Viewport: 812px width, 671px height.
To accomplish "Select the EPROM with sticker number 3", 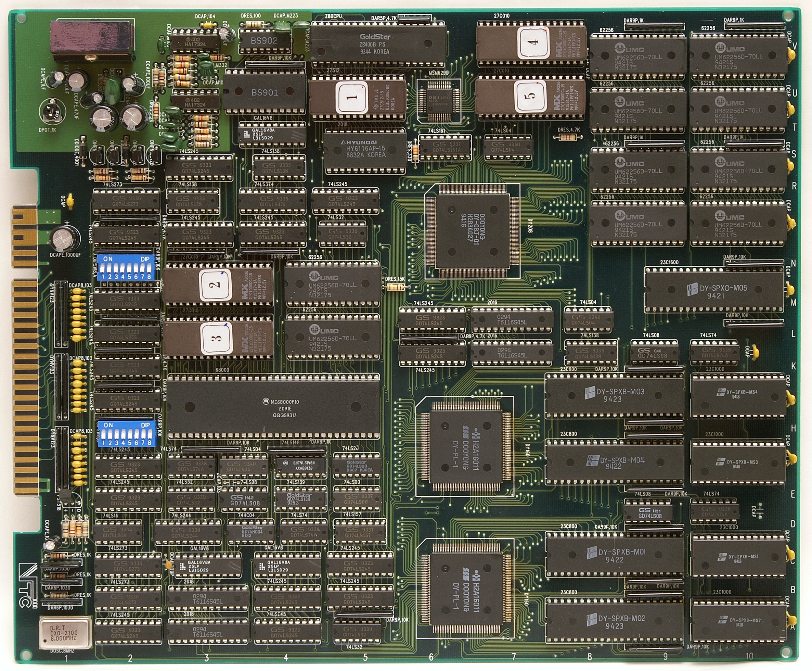I will (x=218, y=338).
